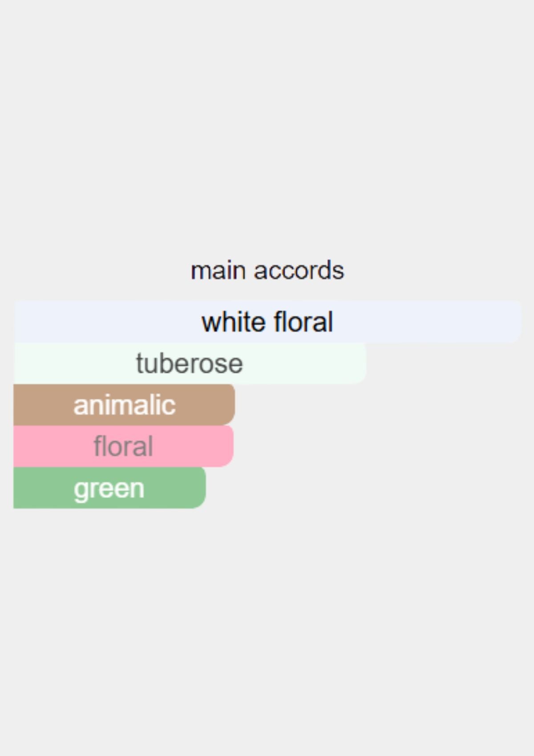Screen dimensions: 534x756
Task: Click the green accord bar
Action: pyautogui.click(x=109, y=488)
